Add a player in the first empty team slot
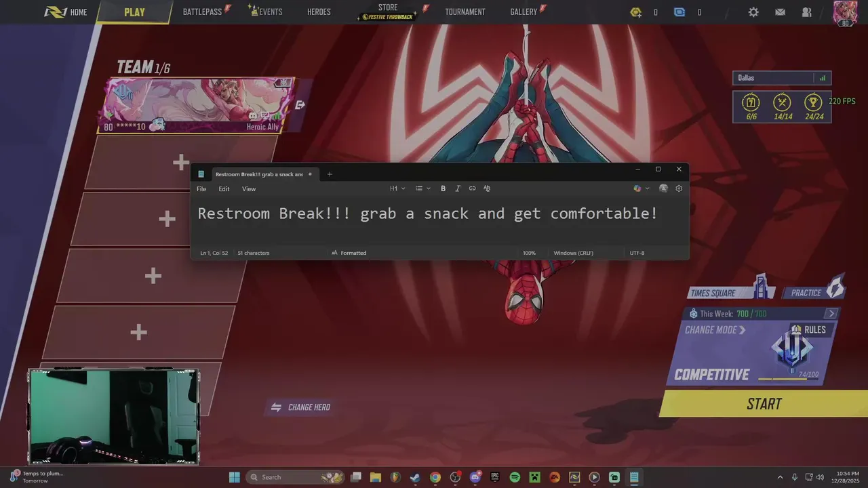Screen dimensions: 868x488 click(180, 163)
